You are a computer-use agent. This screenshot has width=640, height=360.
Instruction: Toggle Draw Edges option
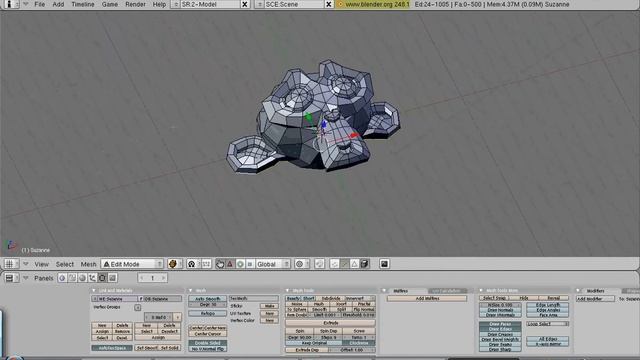[x=500, y=329]
